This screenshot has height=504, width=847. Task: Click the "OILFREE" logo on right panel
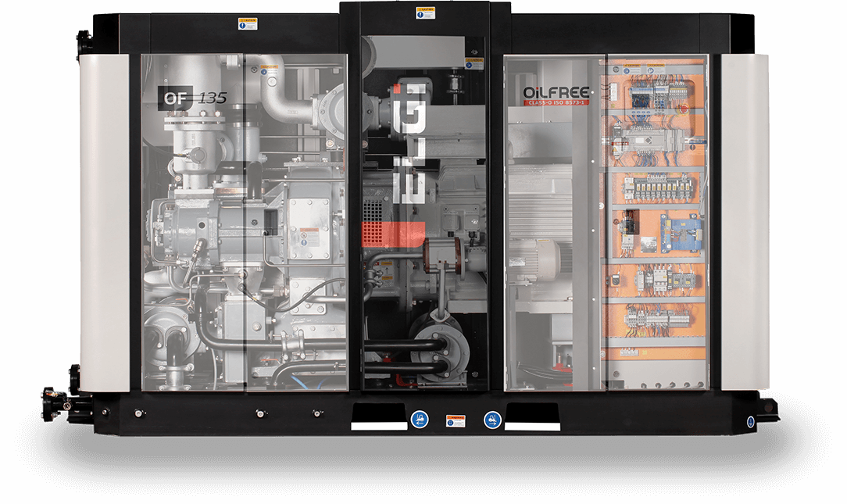click(x=556, y=92)
